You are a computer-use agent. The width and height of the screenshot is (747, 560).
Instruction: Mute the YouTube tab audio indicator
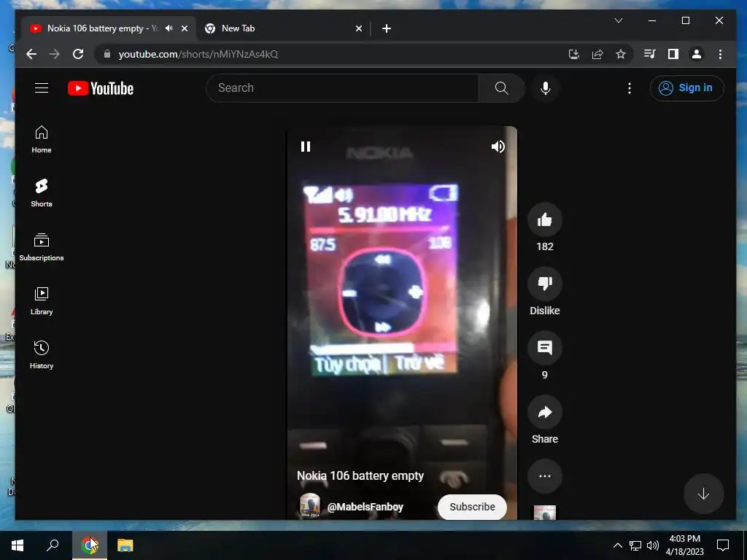coord(169,28)
